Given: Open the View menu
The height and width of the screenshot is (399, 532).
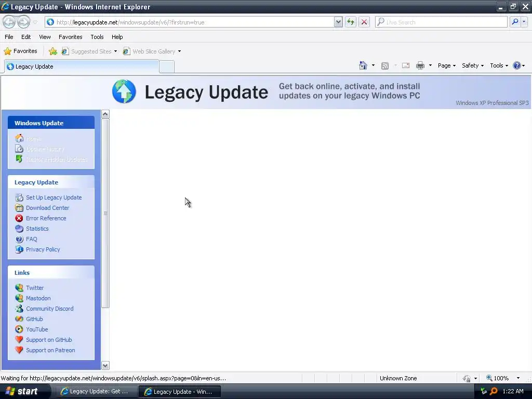Looking at the screenshot, I should click(45, 37).
